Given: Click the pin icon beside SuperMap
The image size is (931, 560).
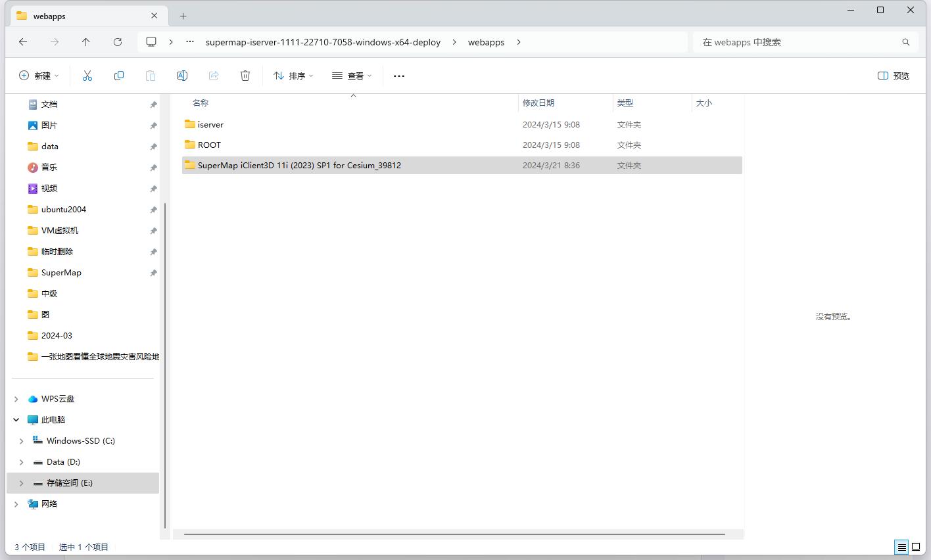Looking at the screenshot, I should pos(153,273).
